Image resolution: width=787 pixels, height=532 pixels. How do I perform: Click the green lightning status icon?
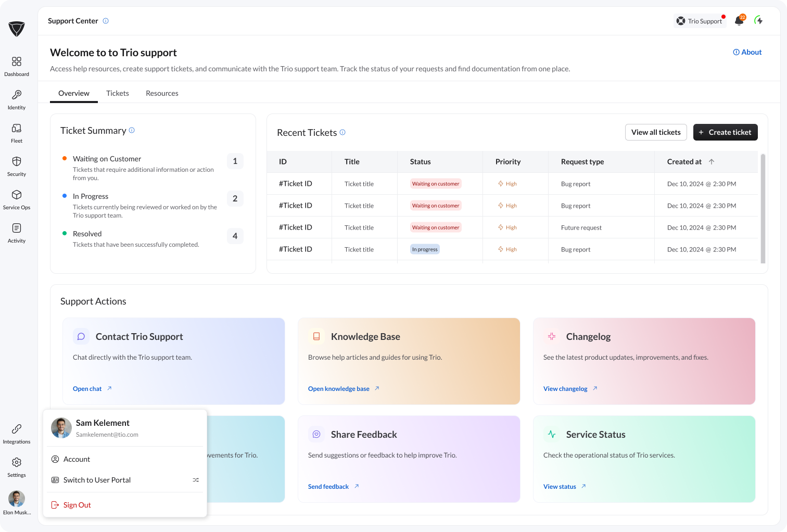click(759, 21)
